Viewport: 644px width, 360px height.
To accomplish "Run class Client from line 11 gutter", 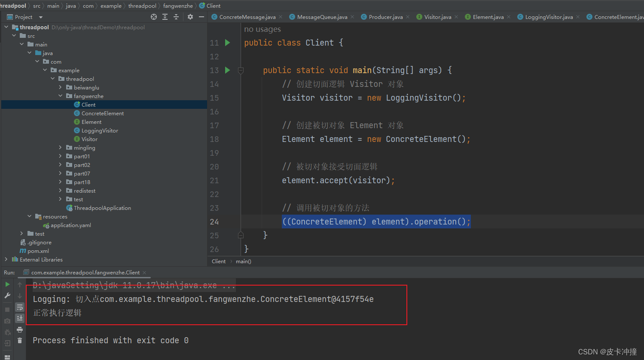I will pos(228,43).
